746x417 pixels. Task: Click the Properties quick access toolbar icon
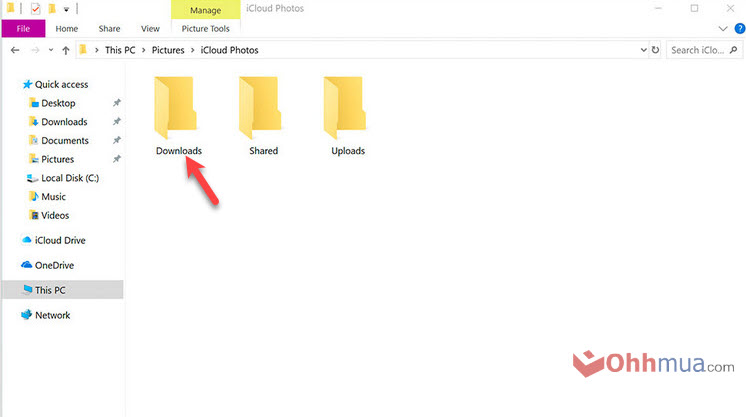pyautogui.click(x=35, y=9)
